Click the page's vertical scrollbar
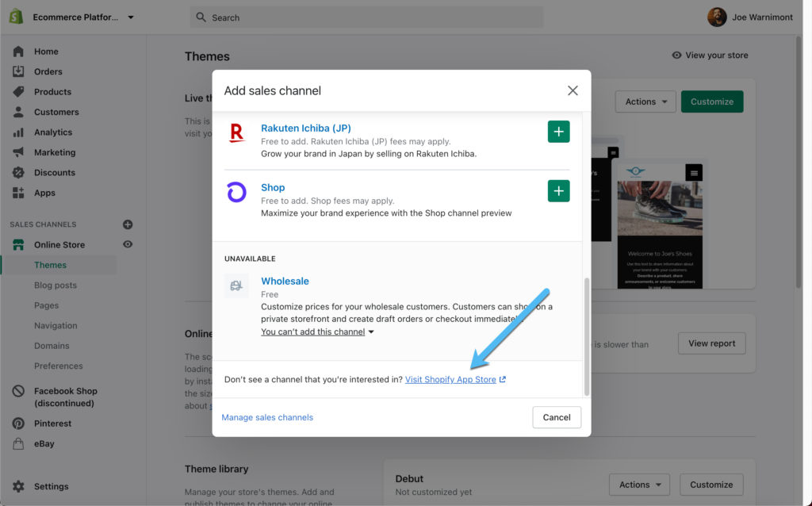The image size is (812, 506). pyautogui.click(x=799, y=162)
